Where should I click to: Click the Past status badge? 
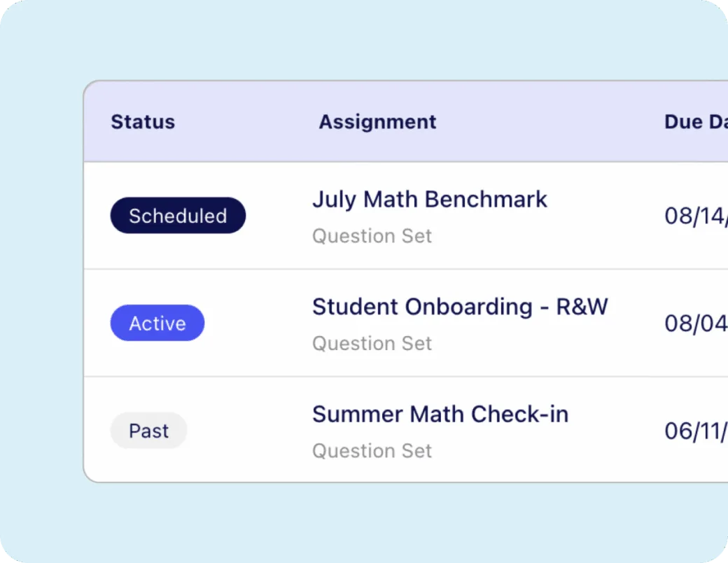coord(148,431)
